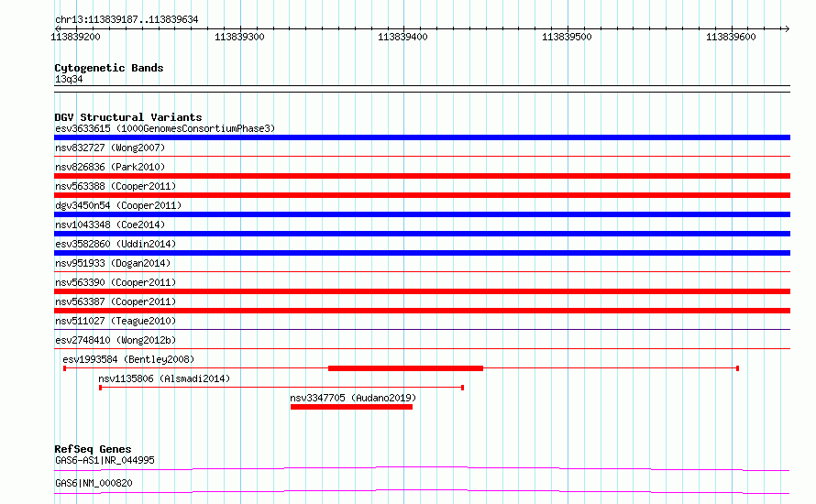Image resolution: width=816 pixels, height=504 pixels.
Task: Click the esv3633615 1000GenomesConsortiumPhase3 variant label
Action: pyautogui.click(x=165, y=128)
